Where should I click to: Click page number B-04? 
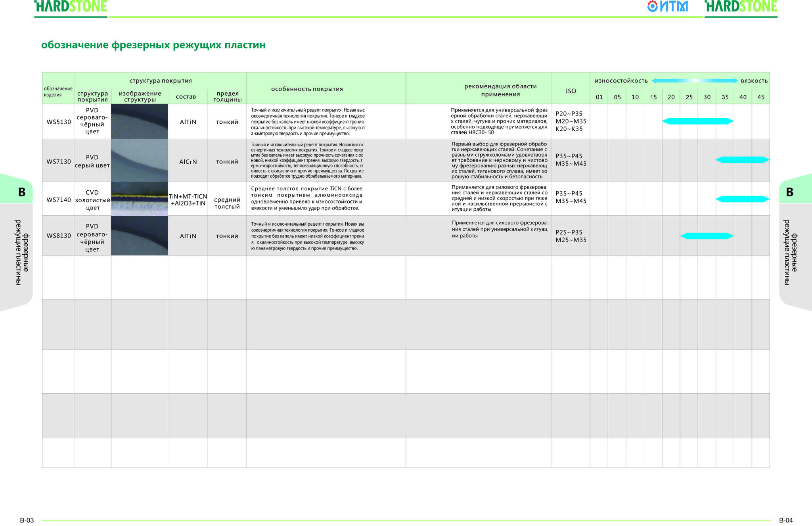coord(786,520)
